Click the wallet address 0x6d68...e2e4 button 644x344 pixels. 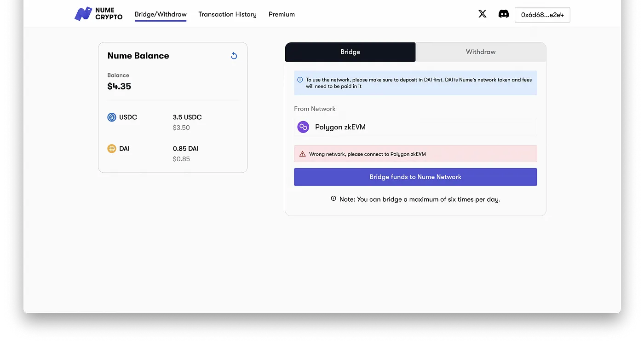point(542,15)
